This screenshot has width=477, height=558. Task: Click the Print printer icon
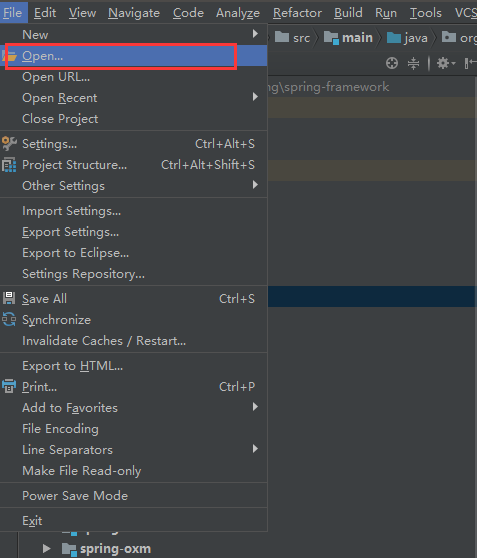pos(9,386)
